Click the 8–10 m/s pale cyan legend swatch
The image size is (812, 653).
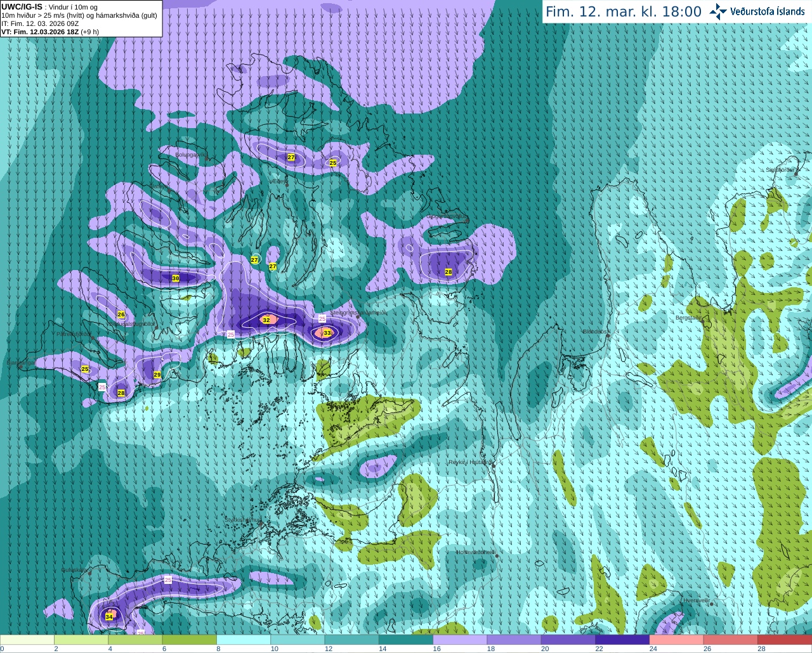point(244,640)
